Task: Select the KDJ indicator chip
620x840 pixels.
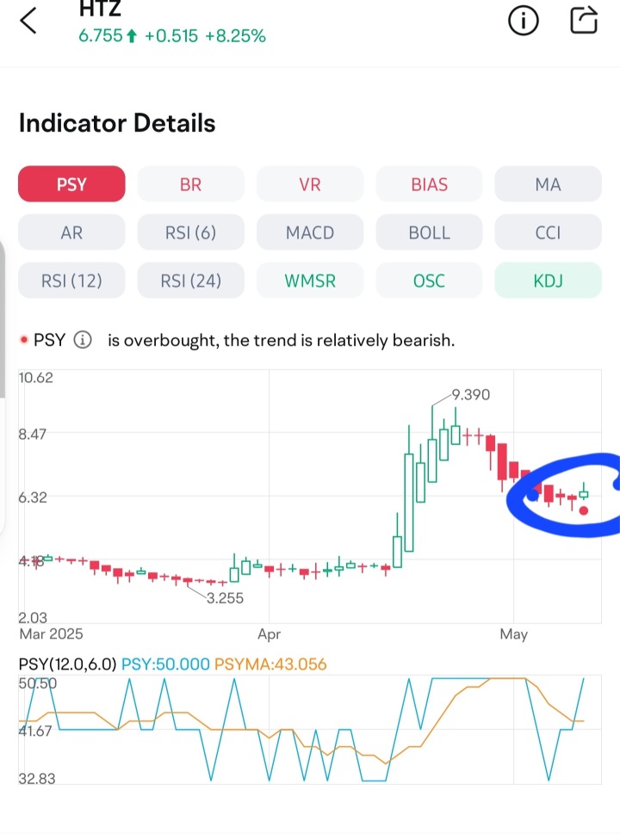Action: tap(549, 281)
